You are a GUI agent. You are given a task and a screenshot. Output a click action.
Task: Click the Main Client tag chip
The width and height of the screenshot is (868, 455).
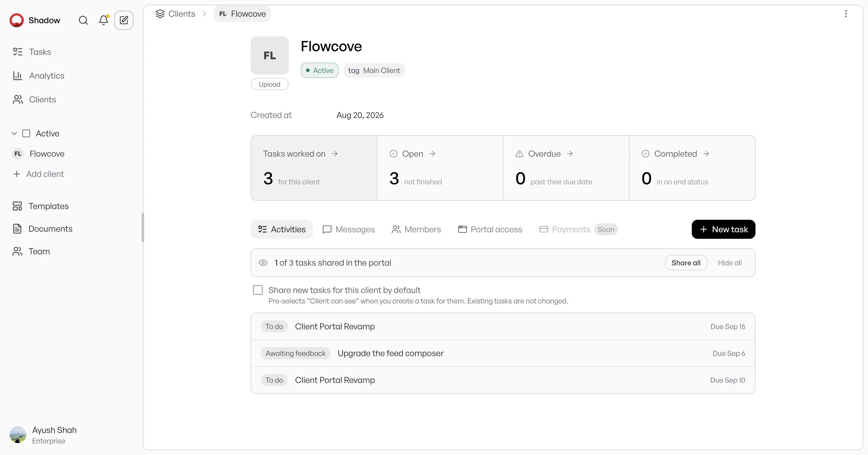pyautogui.click(x=374, y=71)
